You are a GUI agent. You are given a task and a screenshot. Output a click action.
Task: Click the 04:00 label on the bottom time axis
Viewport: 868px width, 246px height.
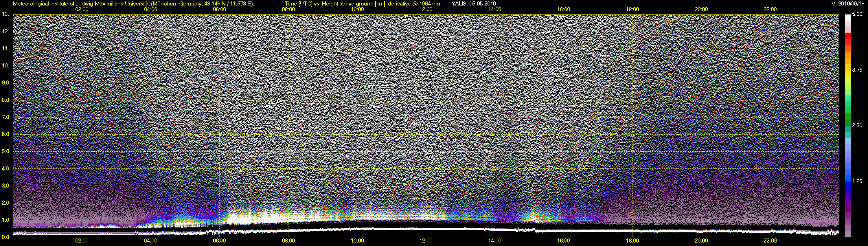click(151, 241)
